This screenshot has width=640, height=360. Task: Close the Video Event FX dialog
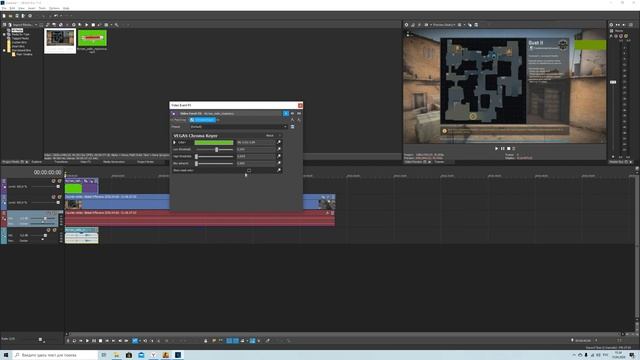click(x=300, y=105)
